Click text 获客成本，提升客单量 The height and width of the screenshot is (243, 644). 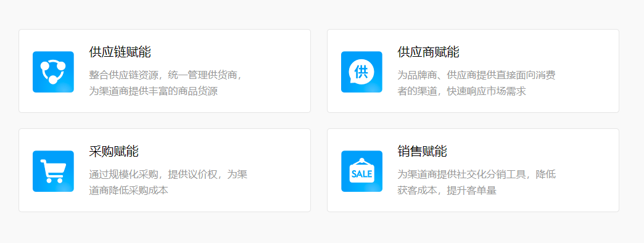(447, 191)
